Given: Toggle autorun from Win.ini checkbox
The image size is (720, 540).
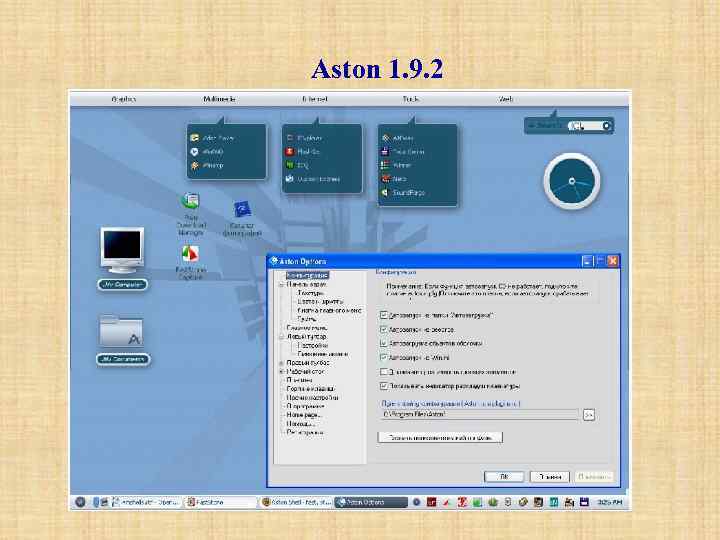Looking at the screenshot, I should [384, 357].
